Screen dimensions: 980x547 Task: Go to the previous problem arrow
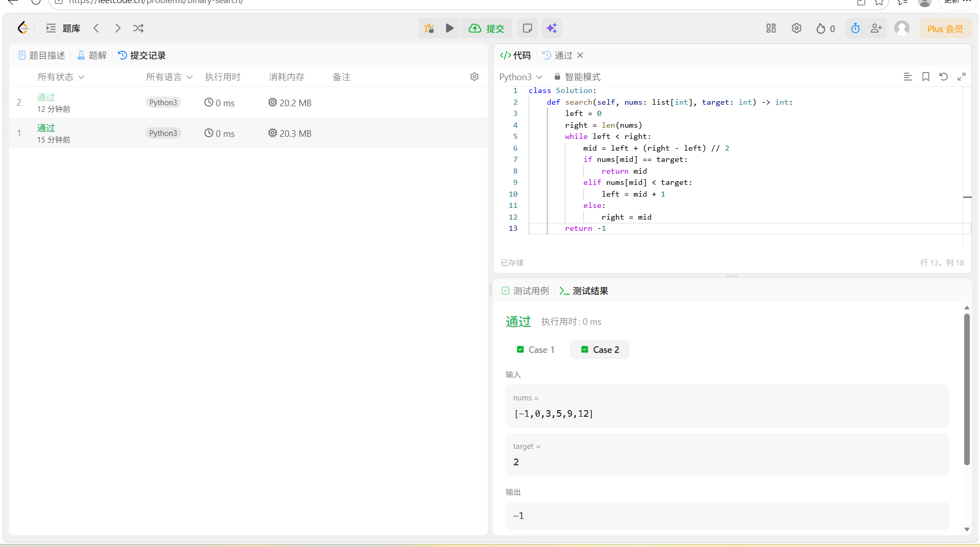(96, 28)
